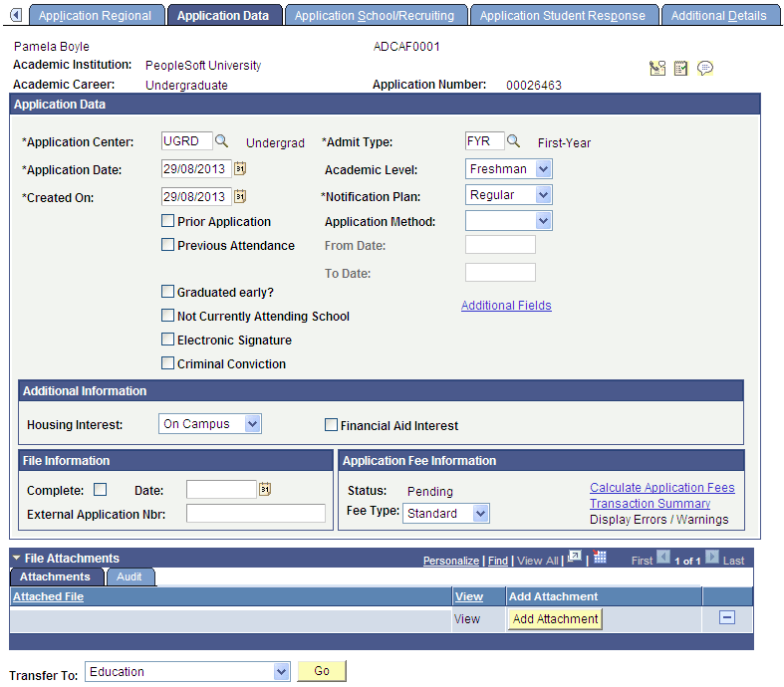Click the download to grid icon

[600, 557]
